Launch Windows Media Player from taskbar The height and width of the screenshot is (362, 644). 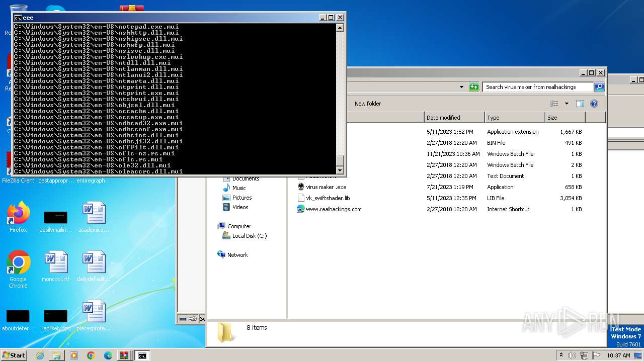[x=74, y=355]
